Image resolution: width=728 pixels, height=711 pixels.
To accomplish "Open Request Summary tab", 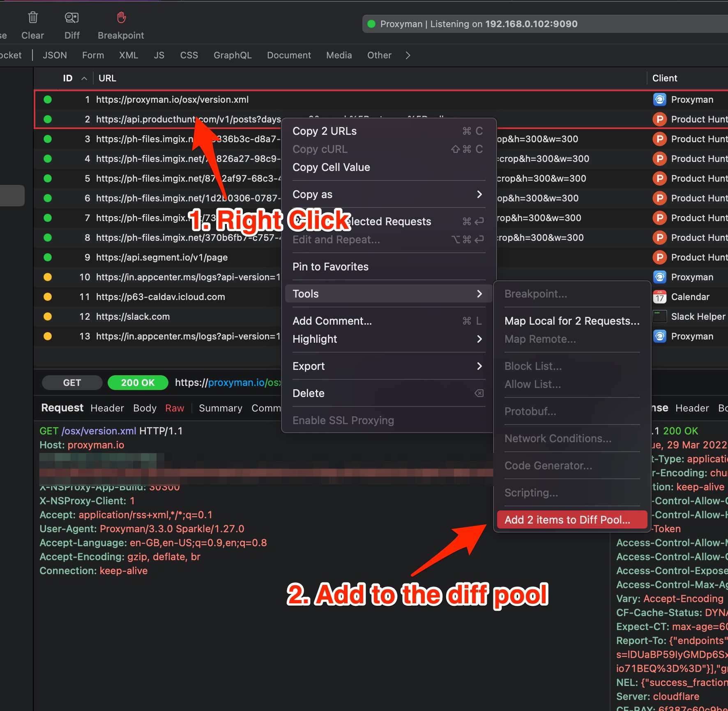I will pyautogui.click(x=221, y=408).
